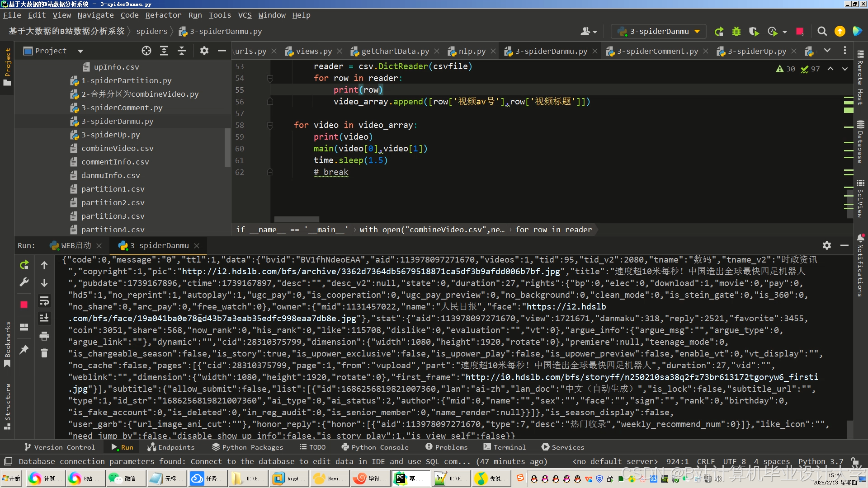Click Collapse All icon in Project panel
The height and width of the screenshot is (488, 868).
[182, 51]
